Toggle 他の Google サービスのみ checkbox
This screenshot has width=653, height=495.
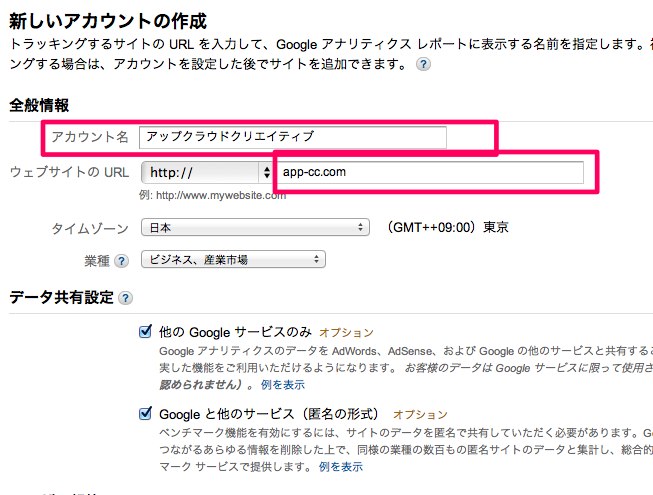[x=145, y=332]
